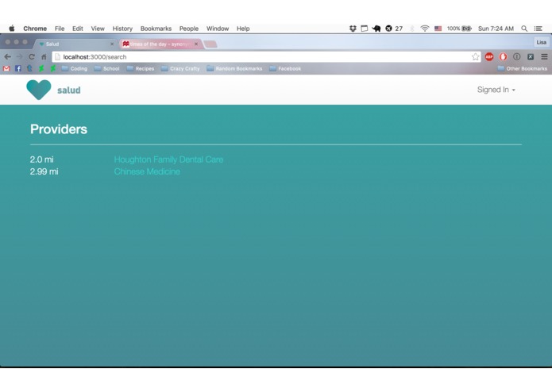Click the salud brand name

coord(69,90)
